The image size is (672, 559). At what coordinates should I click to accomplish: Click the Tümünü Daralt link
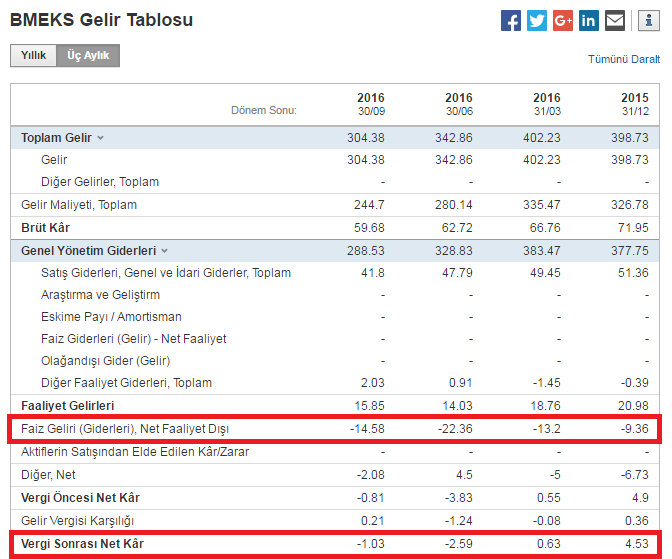[624, 59]
